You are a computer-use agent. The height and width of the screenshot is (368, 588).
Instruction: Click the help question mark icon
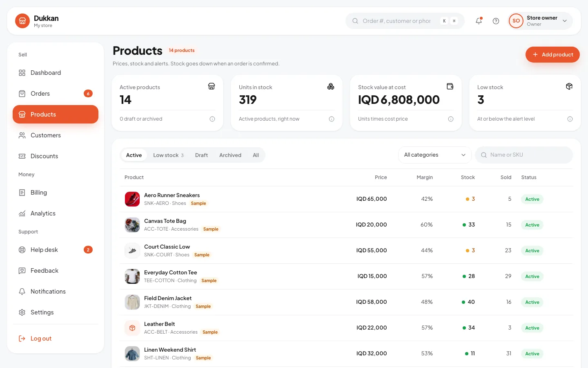pyautogui.click(x=496, y=21)
